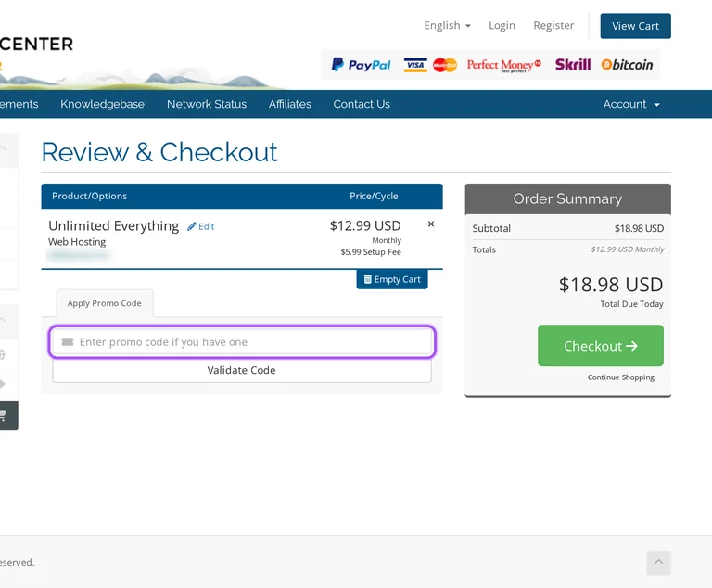Click the Perfect Money logo
712x588 pixels.
point(504,65)
